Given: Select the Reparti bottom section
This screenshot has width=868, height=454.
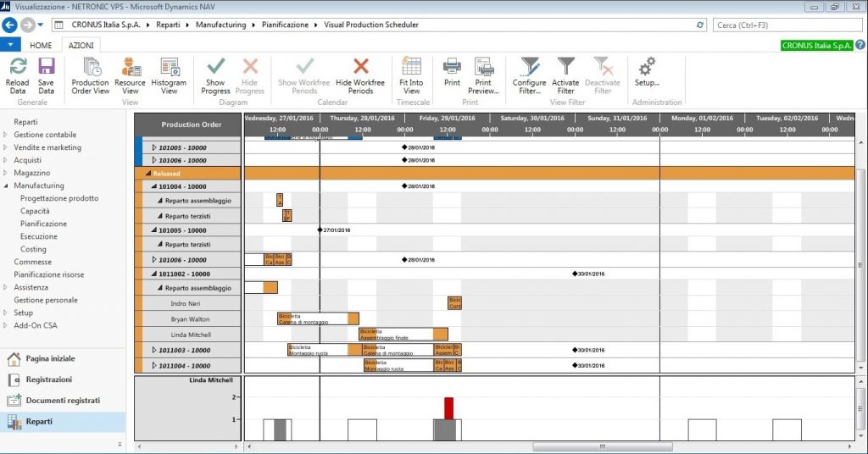Looking at the screenshot, I should point(63,422).
